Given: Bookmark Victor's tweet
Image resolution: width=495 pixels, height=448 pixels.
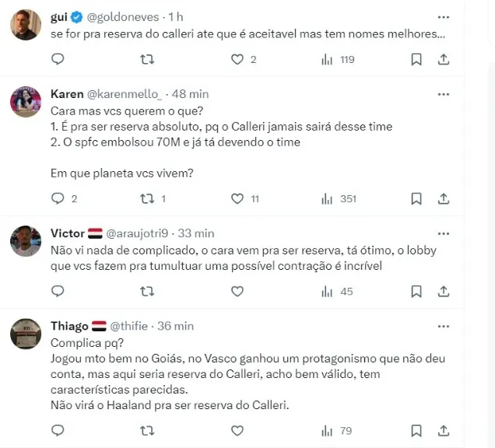Looking at the screenshot, I should [x=416, y=292].
